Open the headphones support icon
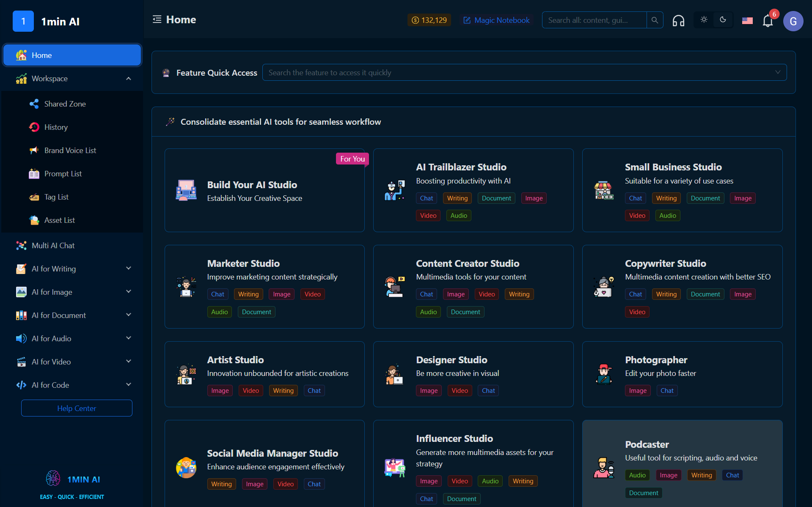This screenshot has width=812, height=507. [x=678, y=20]
